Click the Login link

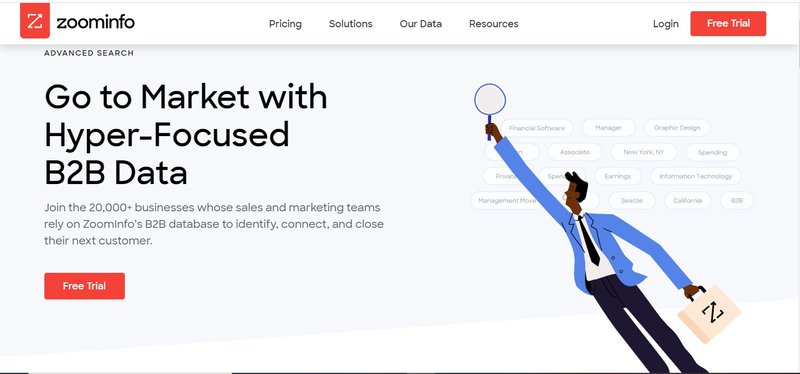(666, 24)
